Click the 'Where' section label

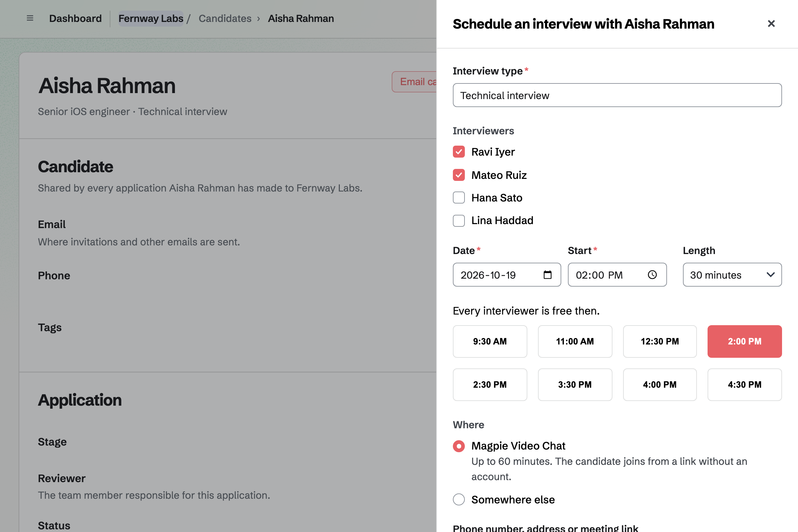coord(468,425)
